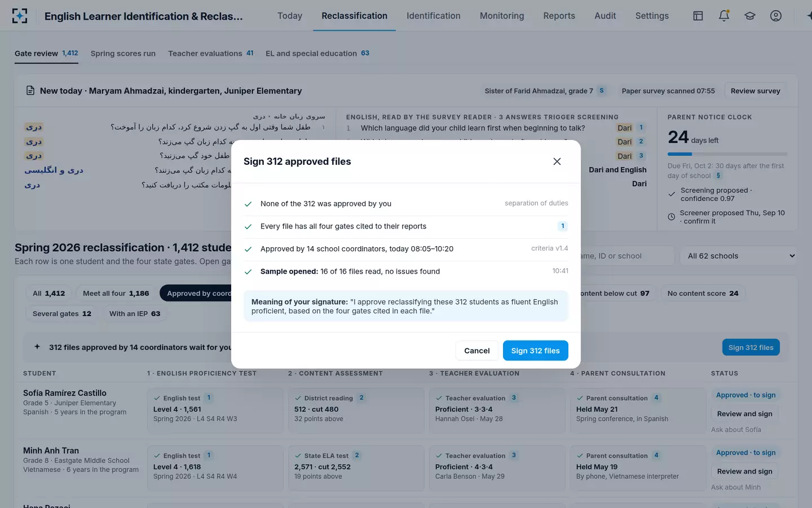The width and height of the screenshot is (812, 508).
Task: Click the name, ID or school search field
Action: (627, 256)
